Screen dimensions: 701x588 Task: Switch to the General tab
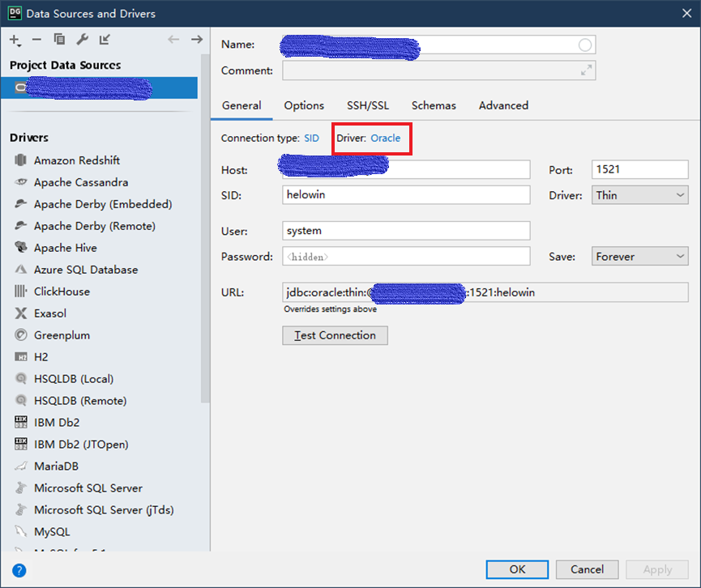pos(242,105)
